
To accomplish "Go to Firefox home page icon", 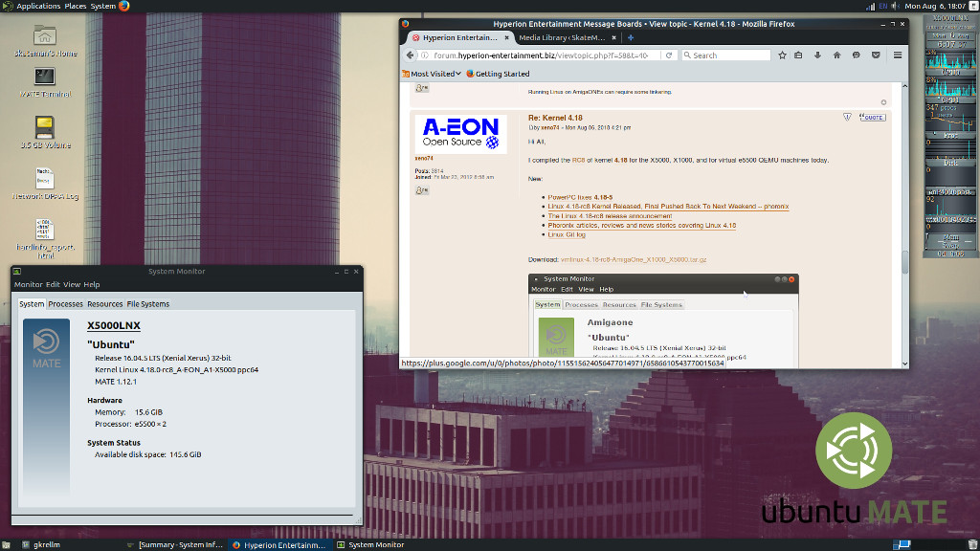I will pos(836,55).
